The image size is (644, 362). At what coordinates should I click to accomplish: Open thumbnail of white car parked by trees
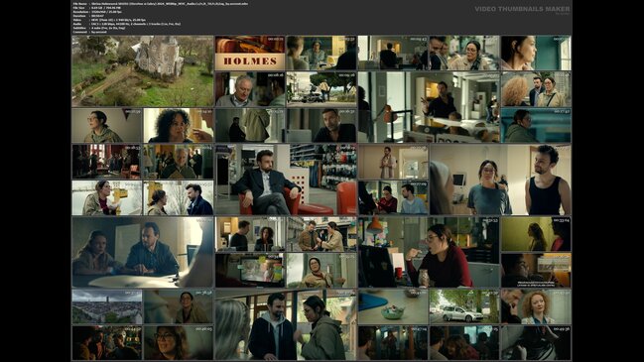pos(464,306)
